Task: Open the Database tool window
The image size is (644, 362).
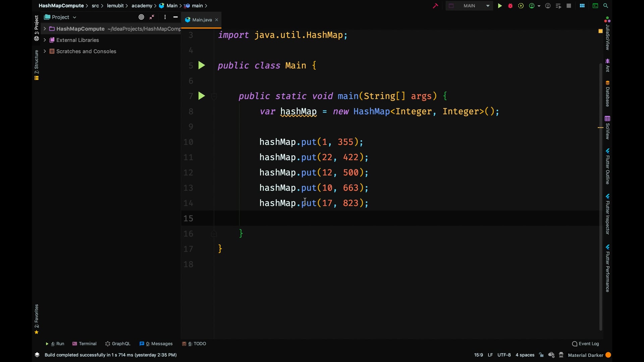Action: click(607, 94)
